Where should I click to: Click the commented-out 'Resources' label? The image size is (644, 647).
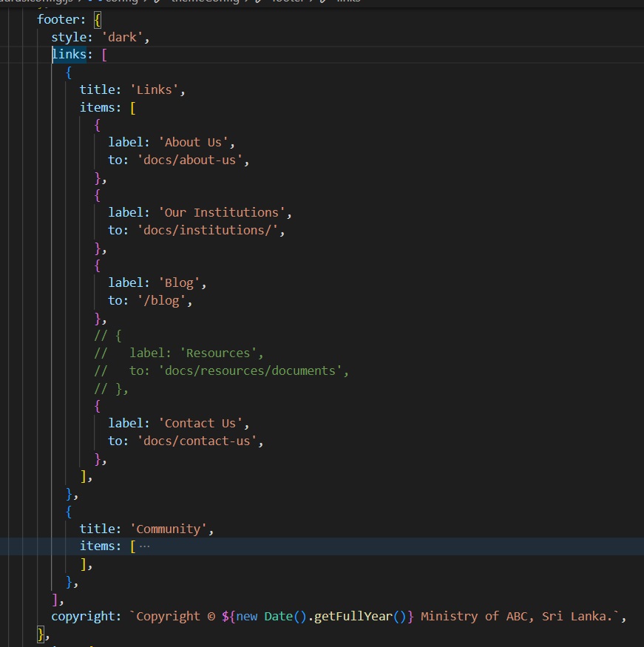[222, 353]
